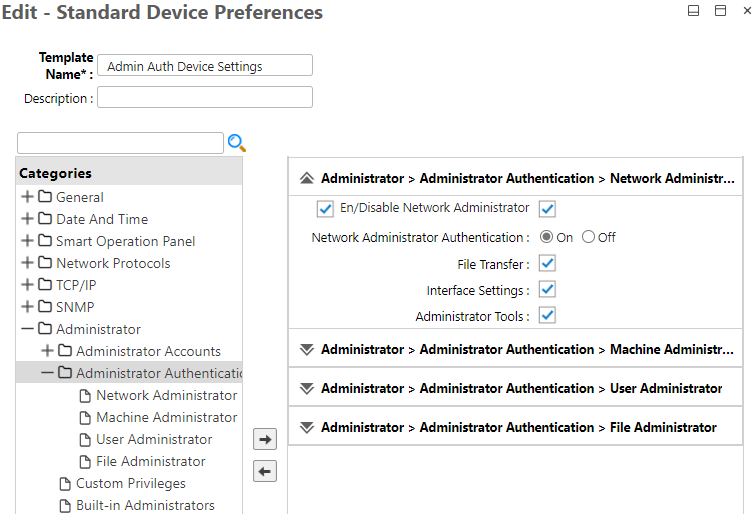The image size is (752, 514).
Task: Click the Network Administrator document icon in tree
Action: pyautogui.click(x=85, y=396)
